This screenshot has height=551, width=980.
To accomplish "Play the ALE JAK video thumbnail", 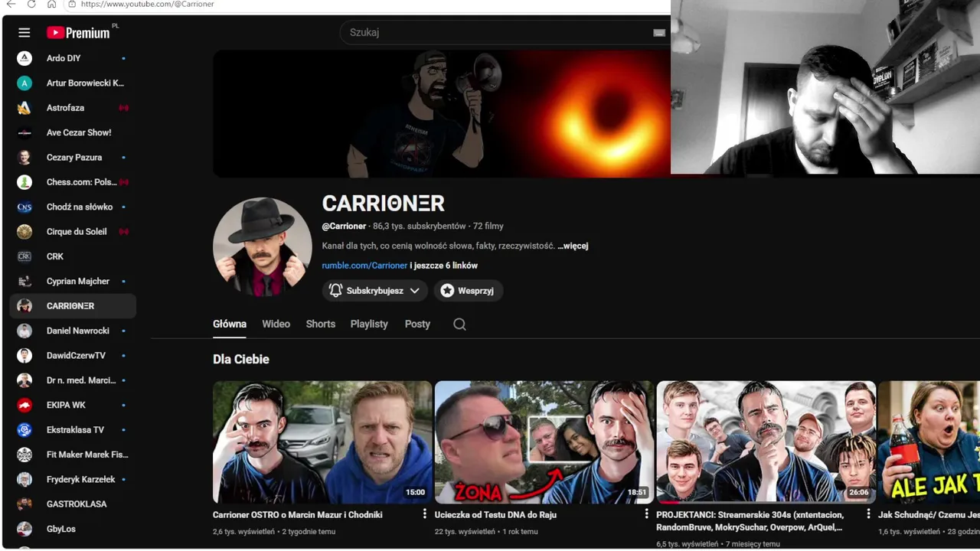I will [929, 442].
